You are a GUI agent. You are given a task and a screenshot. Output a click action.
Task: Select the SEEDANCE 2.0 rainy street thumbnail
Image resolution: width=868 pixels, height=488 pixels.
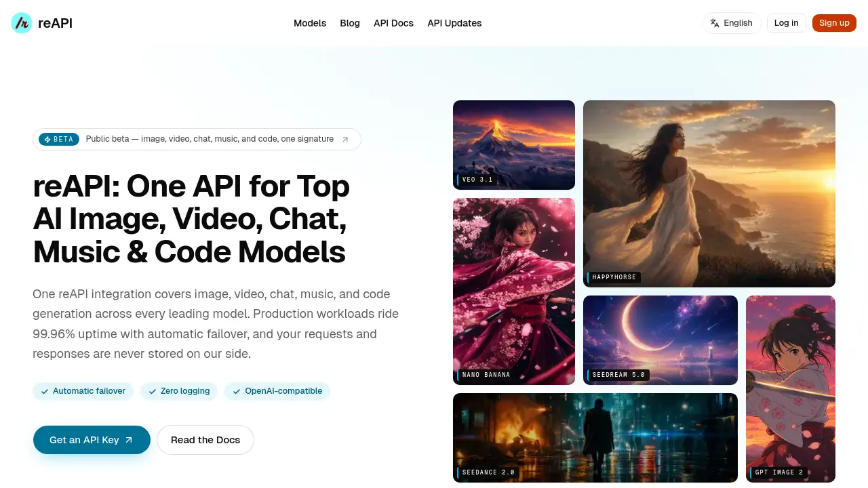(x=595, y=438)
